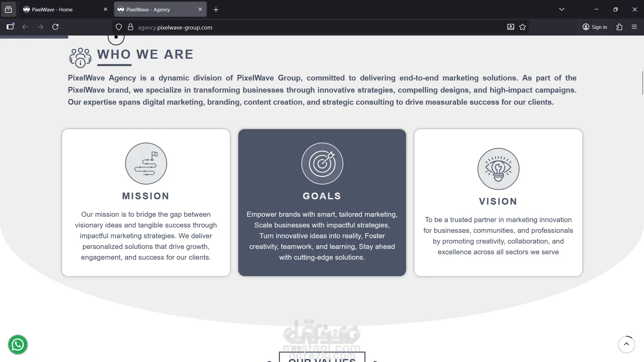Minimize the Firefox window
644x362 pixels.
596,9
